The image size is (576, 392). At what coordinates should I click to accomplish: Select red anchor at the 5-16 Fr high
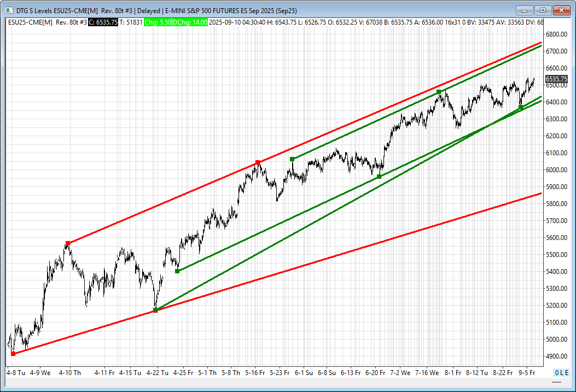(258, 162)
